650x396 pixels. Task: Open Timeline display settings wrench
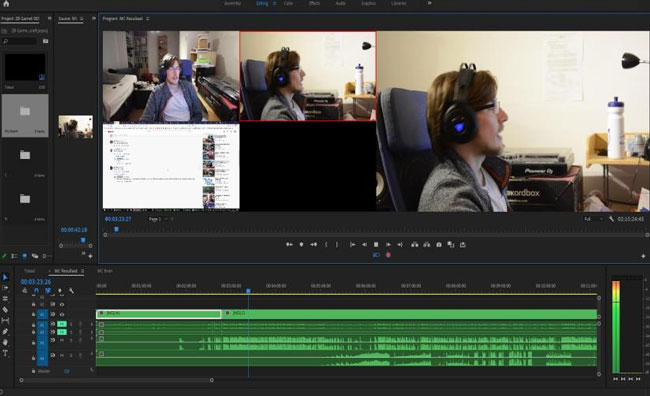(x=71, y=291)
